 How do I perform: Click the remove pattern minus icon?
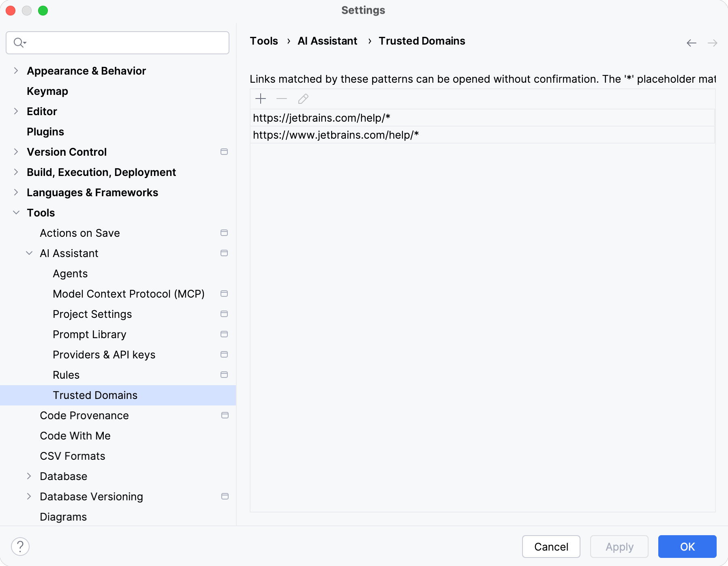click(x=282, y=99)
